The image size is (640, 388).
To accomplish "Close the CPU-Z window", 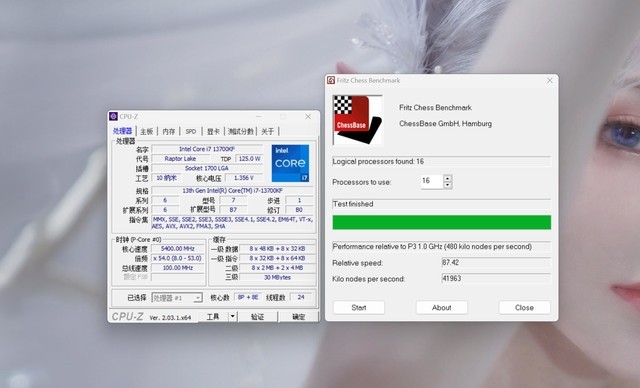I will coord(308,117).
